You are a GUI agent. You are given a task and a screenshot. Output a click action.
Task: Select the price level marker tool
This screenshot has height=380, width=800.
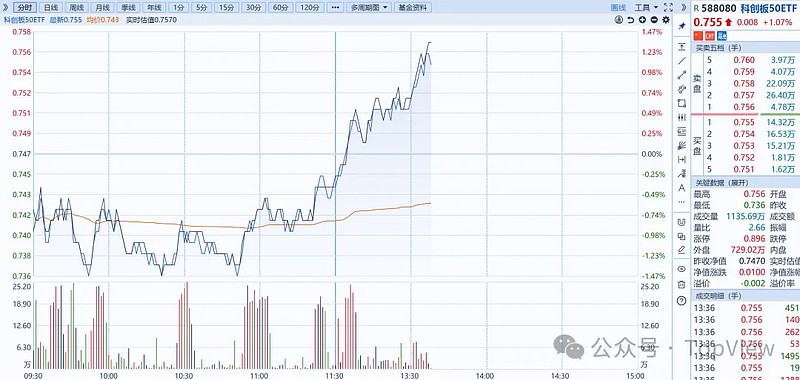(x=681, y=47)
